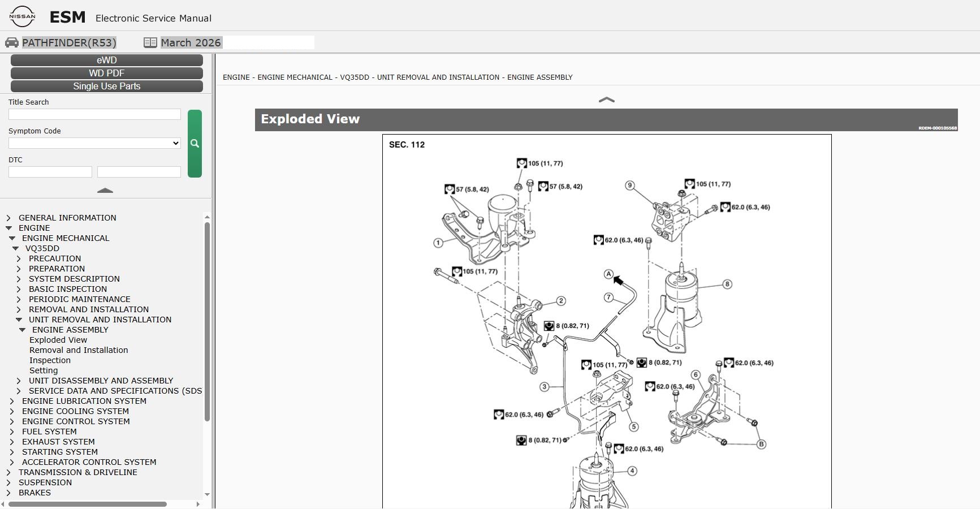The width and height of the screenshot is (980, 509).
Task: Click the Nissan logo
Action: point(22,17)
